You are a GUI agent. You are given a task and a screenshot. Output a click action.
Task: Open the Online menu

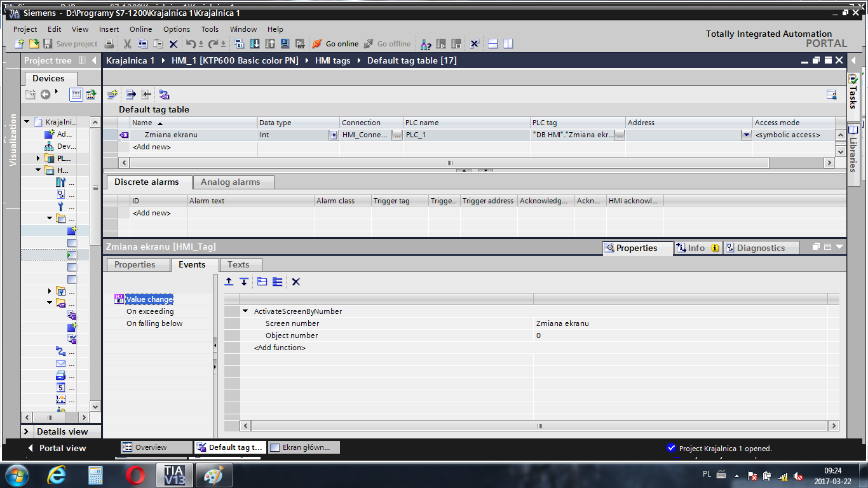coord(141,29)
